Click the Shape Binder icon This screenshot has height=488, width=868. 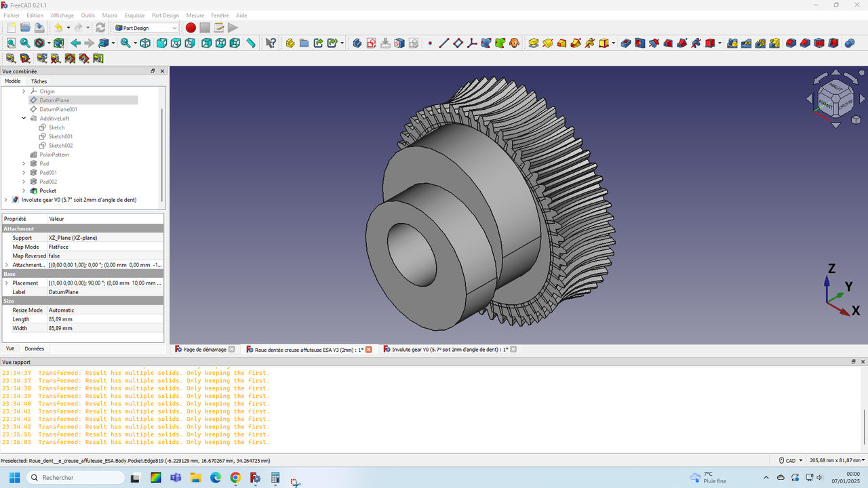(x=486, y=43)
